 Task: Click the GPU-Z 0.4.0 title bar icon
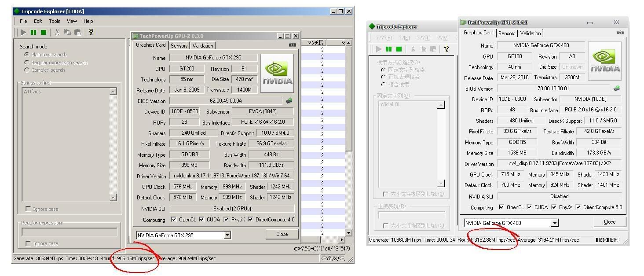coord(463,22)
